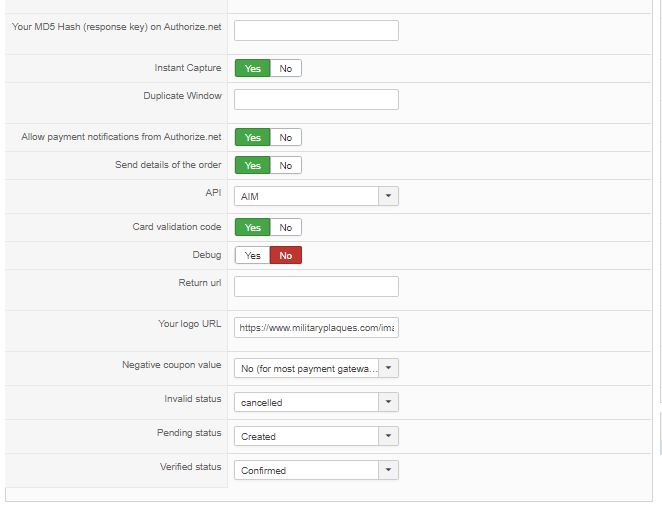Enable Debug by clicking Yes
662x527 pixels.
pos(252,255)
